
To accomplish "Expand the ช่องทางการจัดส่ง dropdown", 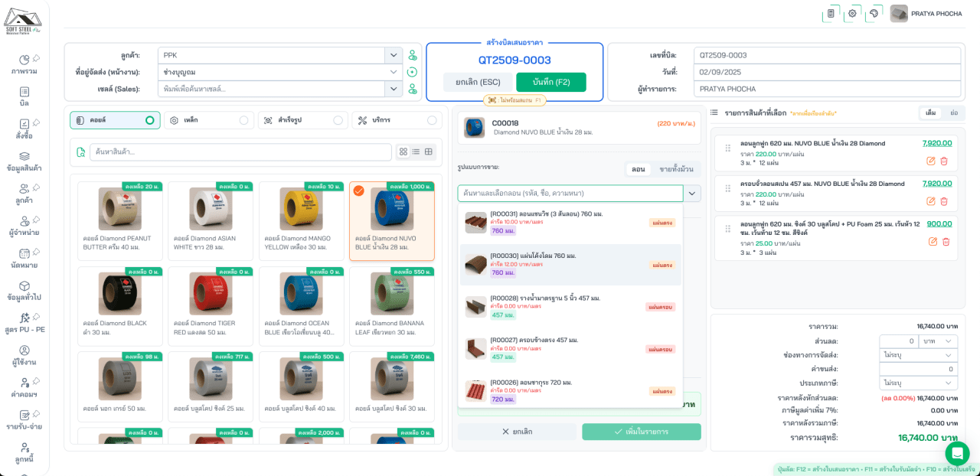I will (x=918, y=355).
